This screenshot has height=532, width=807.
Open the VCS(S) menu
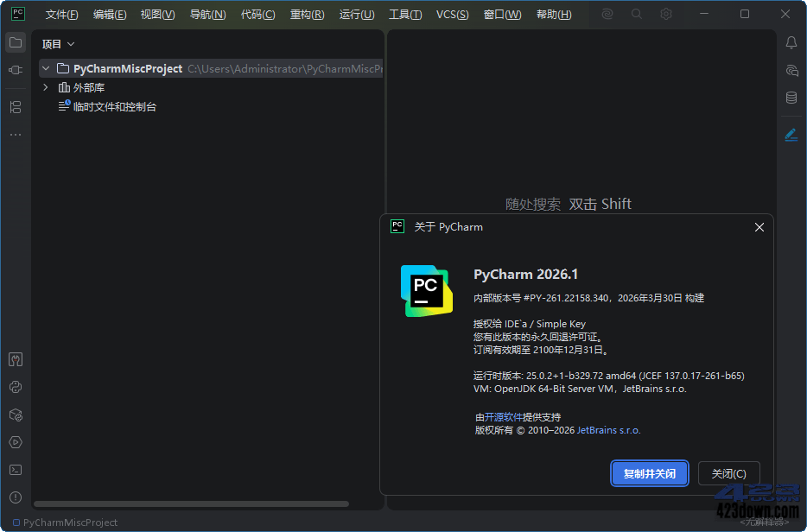452,14
